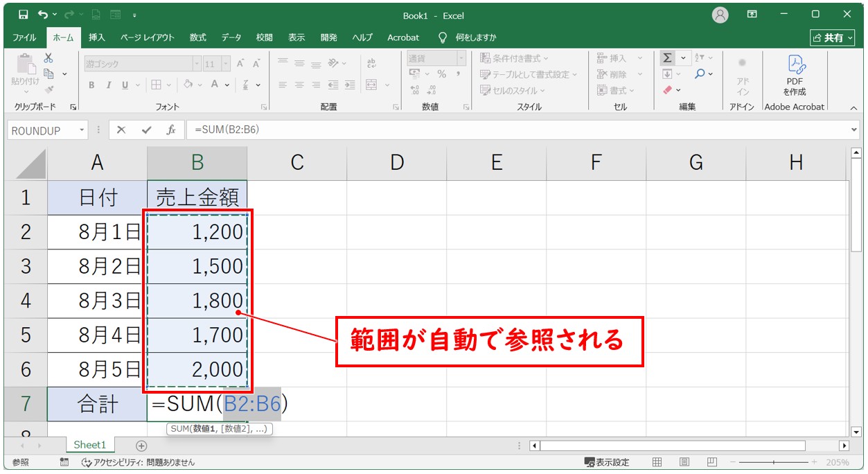Open the AutoSum dropdown arrow
Image resolution: width=868 pixels, height=474 pixels.
(683, 58)
